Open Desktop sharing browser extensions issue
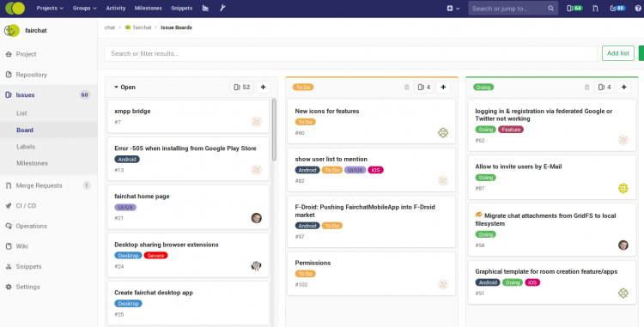 [167, 245]
